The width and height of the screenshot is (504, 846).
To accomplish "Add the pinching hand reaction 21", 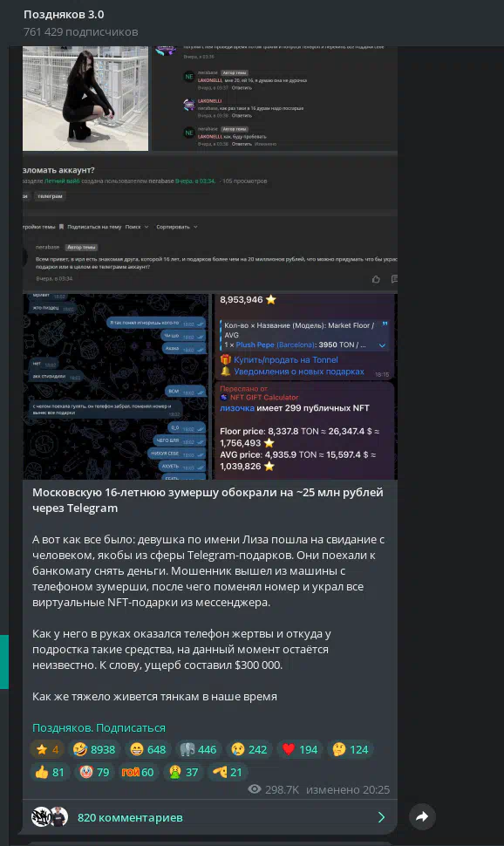I will tap(228, 772).
